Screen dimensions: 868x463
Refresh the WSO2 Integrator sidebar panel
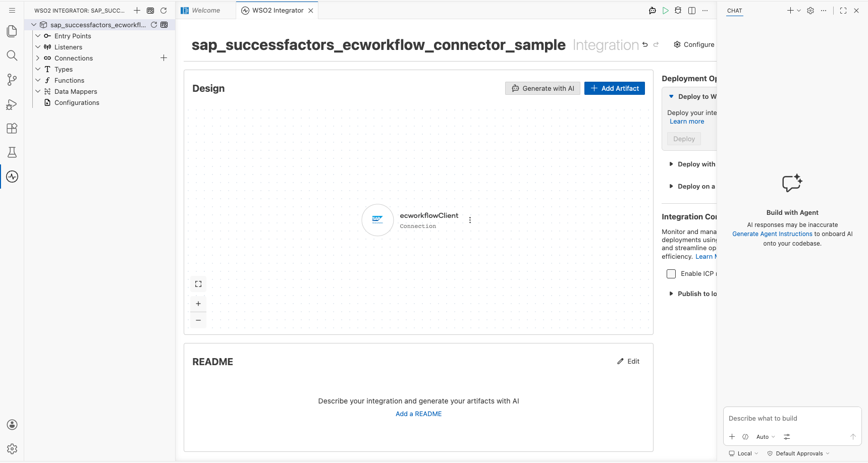click(x=164, y=11)
